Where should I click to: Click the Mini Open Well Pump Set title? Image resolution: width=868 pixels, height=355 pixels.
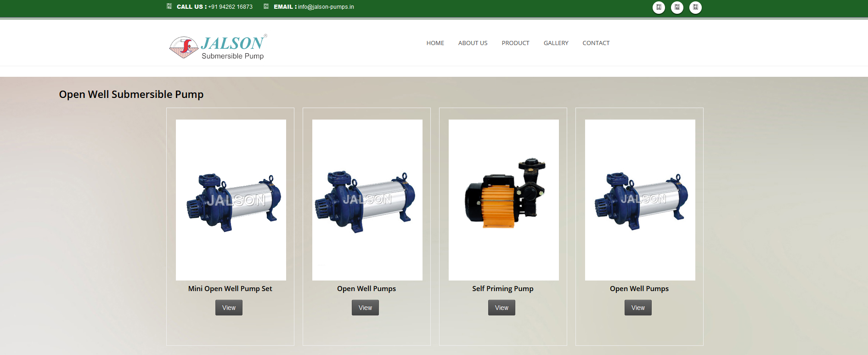tap(230, 289)
